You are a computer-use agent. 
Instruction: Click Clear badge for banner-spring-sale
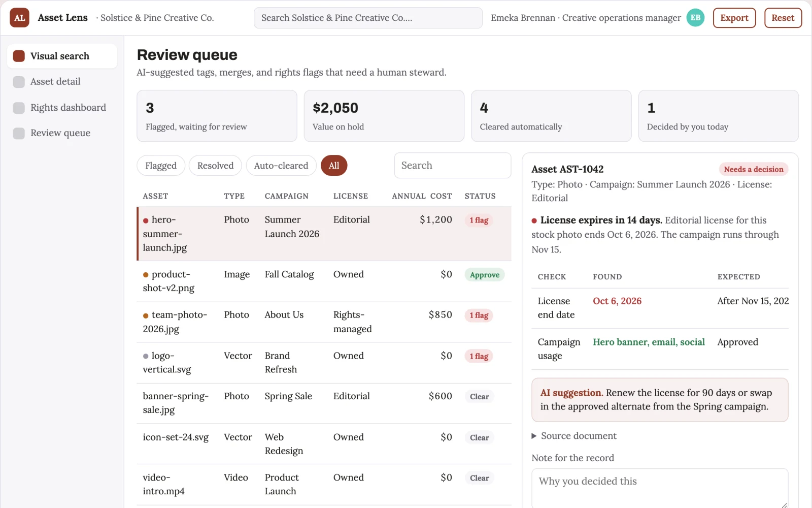tap(480, 397)
